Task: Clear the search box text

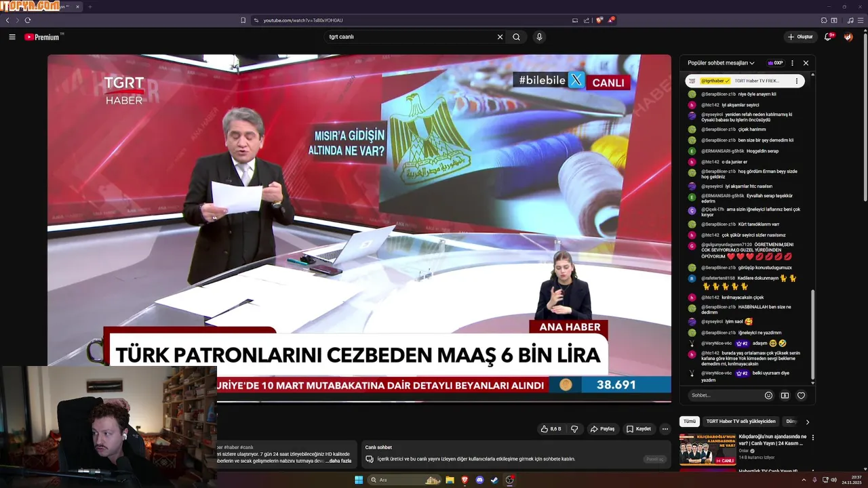Action: (500, 37)
